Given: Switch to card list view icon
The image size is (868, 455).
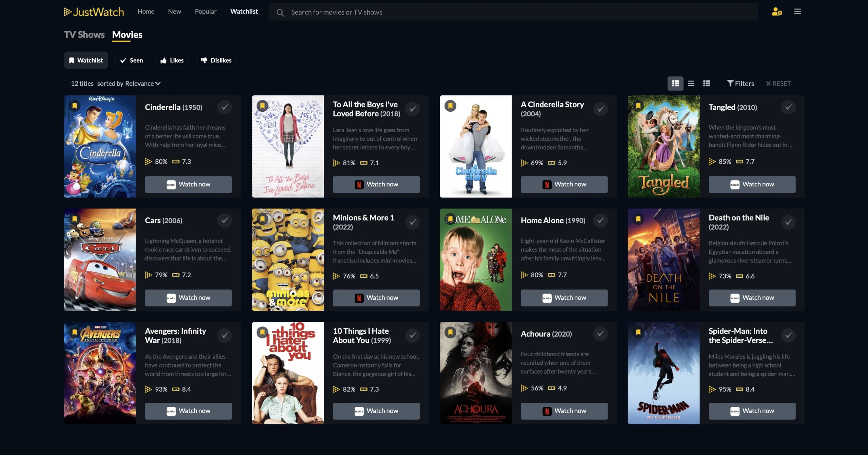Looking at the screenshot, I should tap(675, 83).
